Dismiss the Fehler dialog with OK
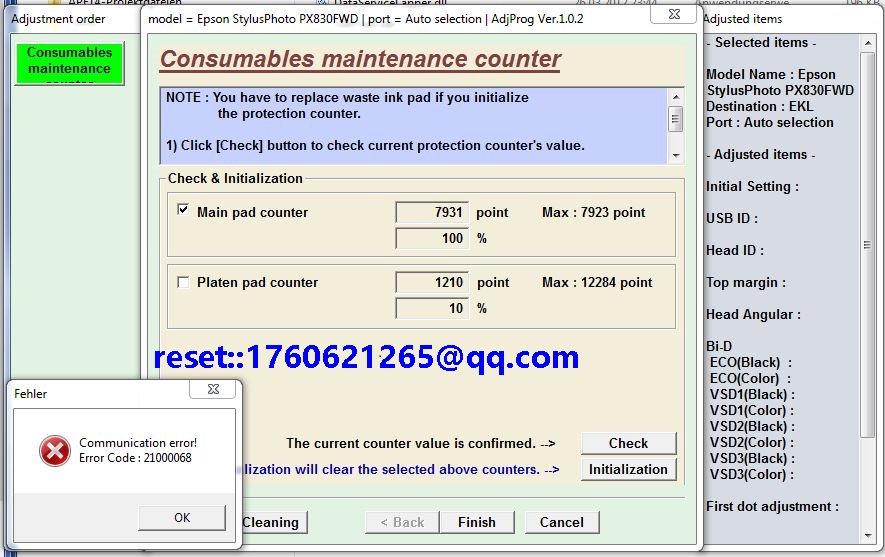The height and width of the screenshot is (557, 885). [182, 517]
